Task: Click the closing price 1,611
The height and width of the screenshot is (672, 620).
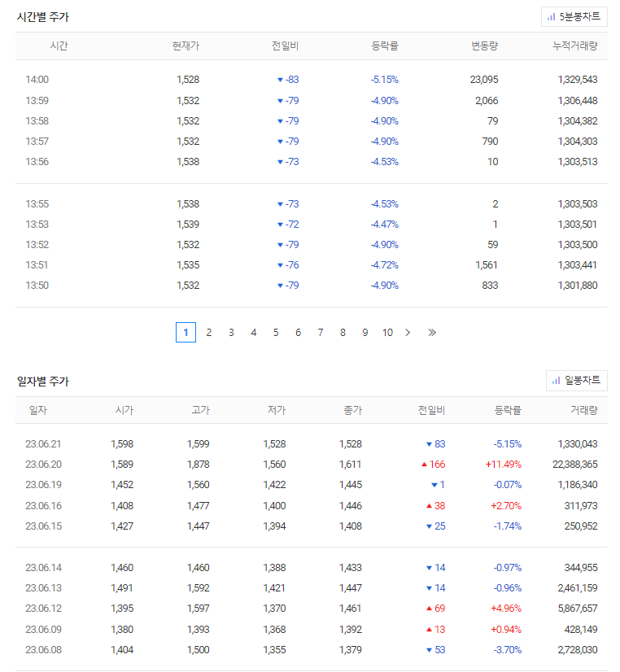Action: coord(351,465)
